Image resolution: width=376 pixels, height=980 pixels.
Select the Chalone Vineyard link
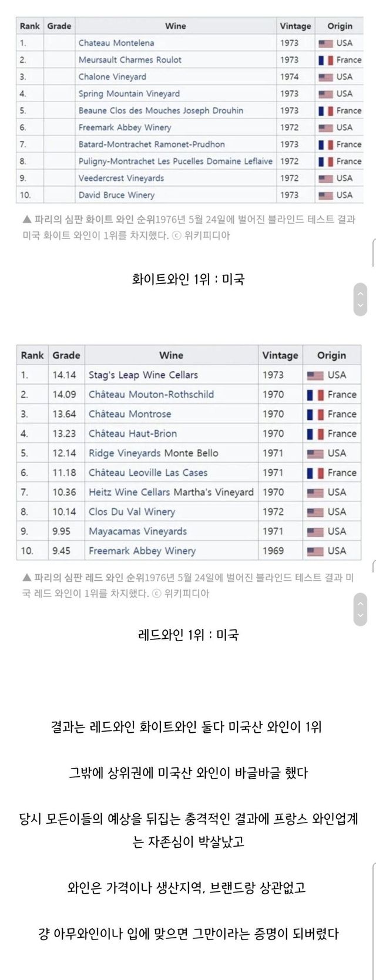pyautogui.click(x=112, y=77)
